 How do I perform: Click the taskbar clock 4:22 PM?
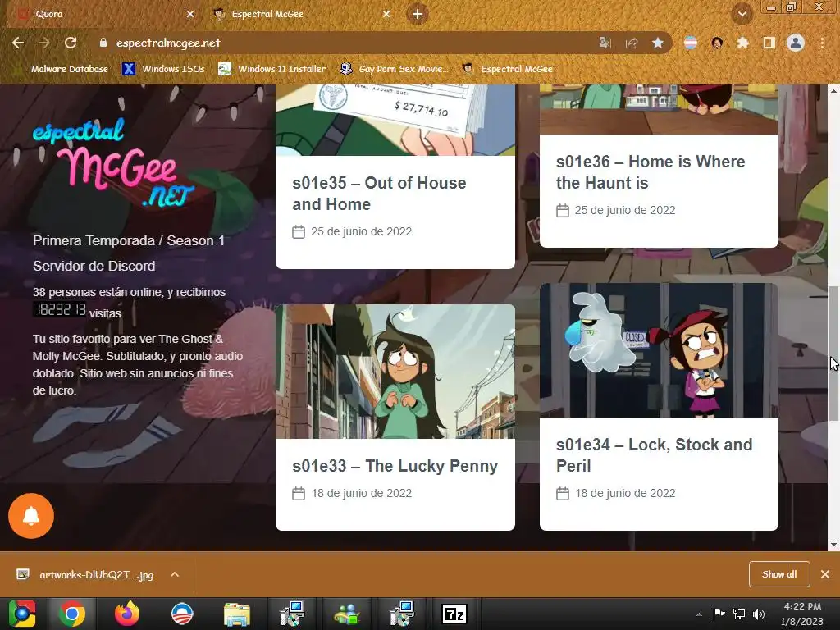(x=802, y=606)
